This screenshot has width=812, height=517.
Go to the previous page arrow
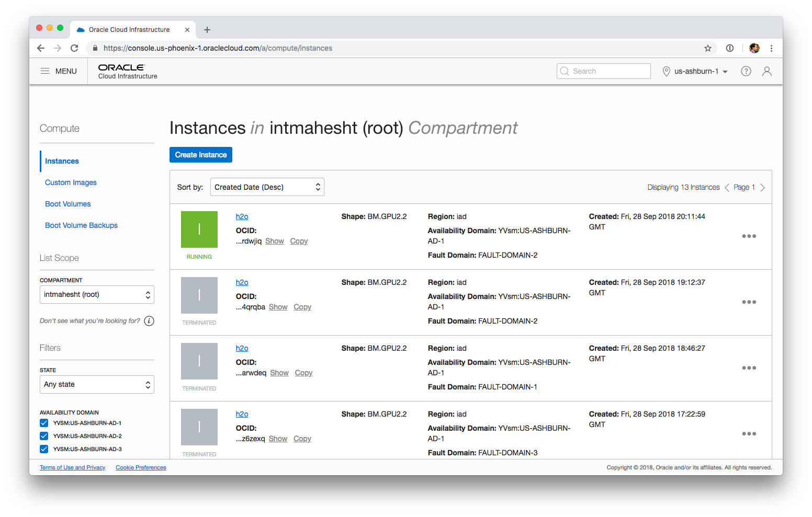coord(727,188)
